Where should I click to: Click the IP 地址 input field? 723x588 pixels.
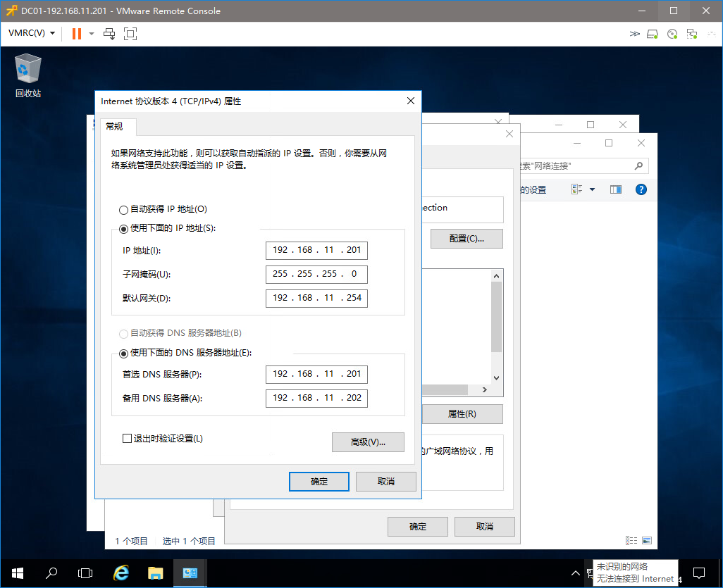316,250
